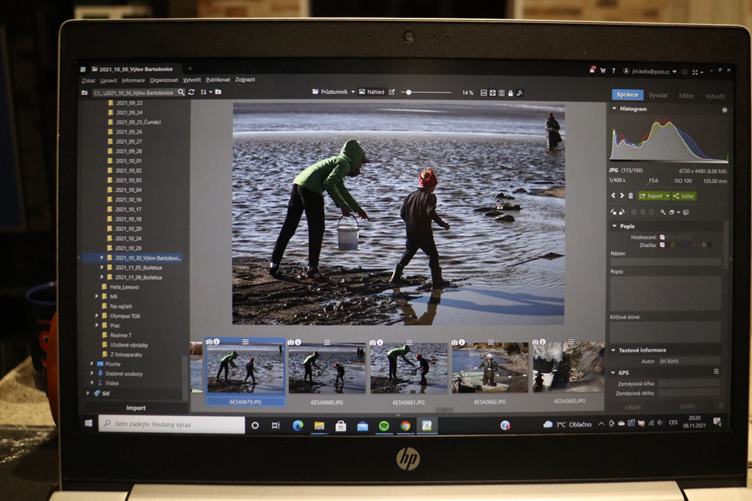Expand the Olympus TG6 folder
The width and height of the screenshot is (752, 501).
tap(96, 316)
